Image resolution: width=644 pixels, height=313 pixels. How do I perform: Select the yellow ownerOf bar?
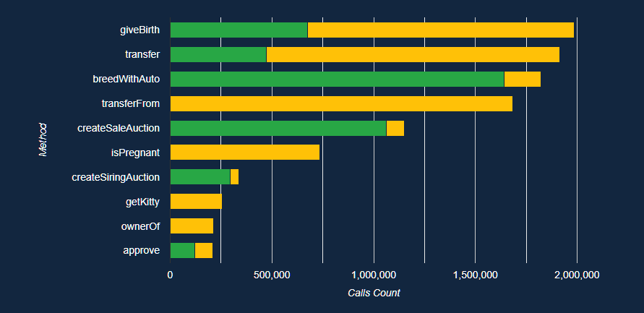coord(192,226)
